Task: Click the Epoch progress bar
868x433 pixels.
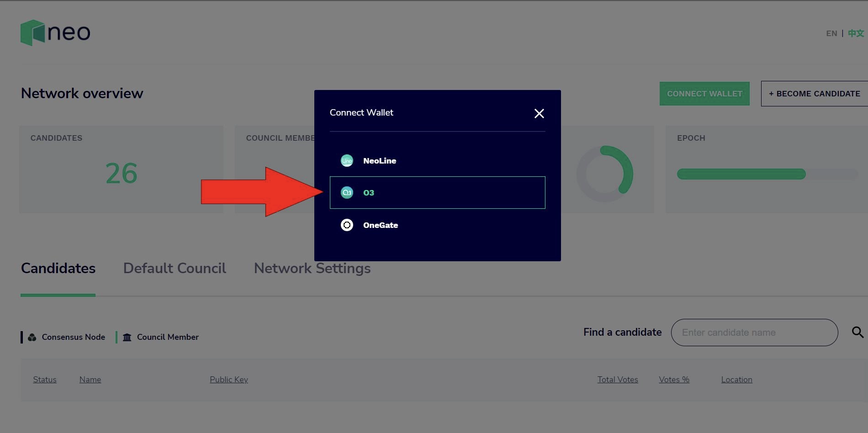Action: (767, 174)
